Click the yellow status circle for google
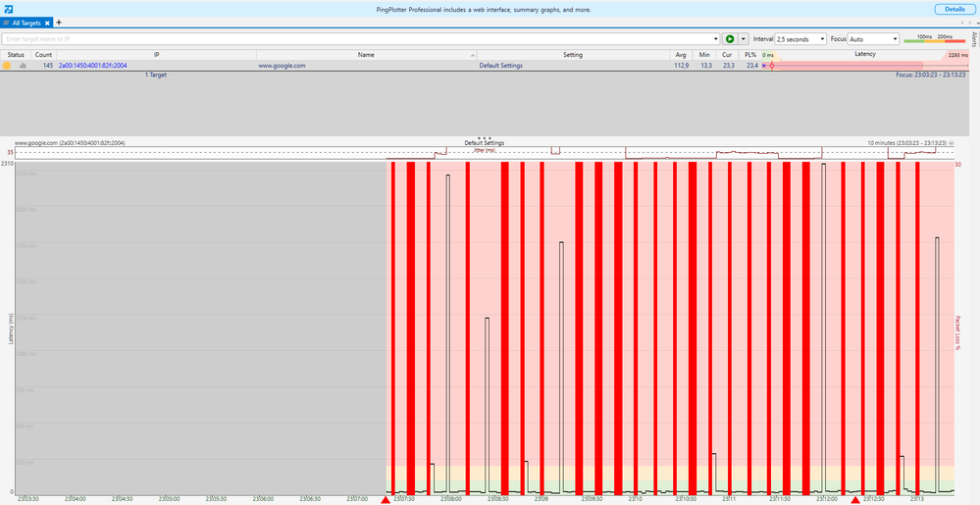The height and width of the screenshot is (505, 980). click(x=7, y=66)
